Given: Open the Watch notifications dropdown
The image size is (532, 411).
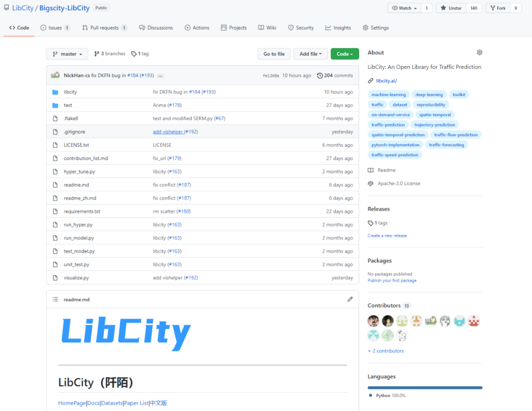Looking at the screenshot, I should coord(404,8).
